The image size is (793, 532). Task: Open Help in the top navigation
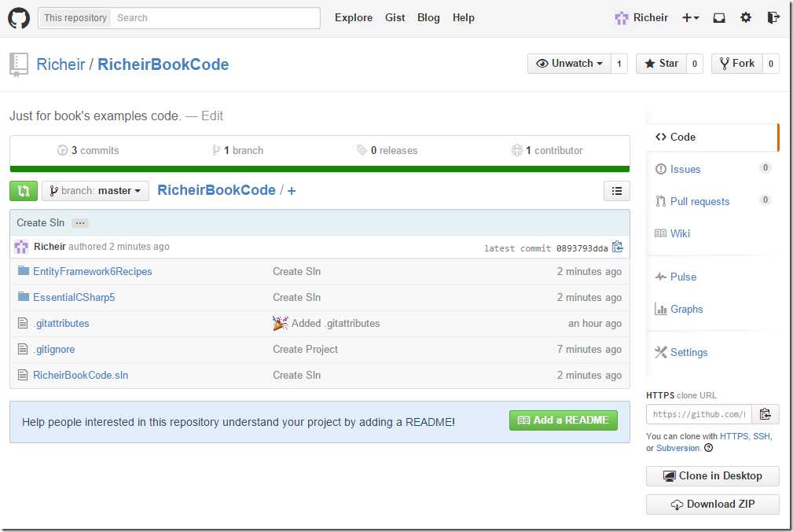(x=463, y=18)
